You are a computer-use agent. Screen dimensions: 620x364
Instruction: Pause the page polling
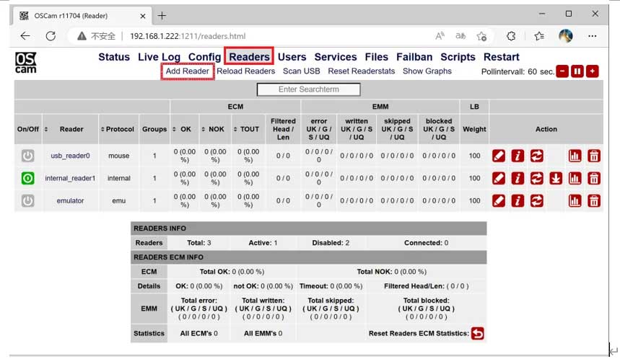(577, 71)
